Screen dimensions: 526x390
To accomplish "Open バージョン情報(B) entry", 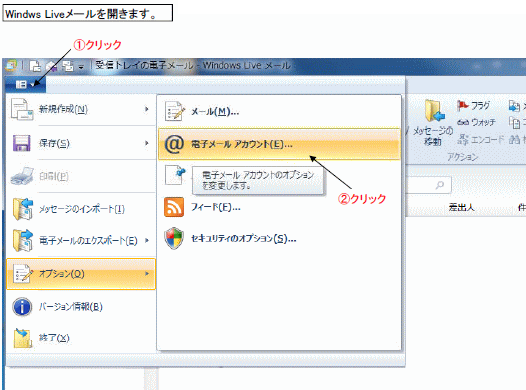I will click(81, 307).
